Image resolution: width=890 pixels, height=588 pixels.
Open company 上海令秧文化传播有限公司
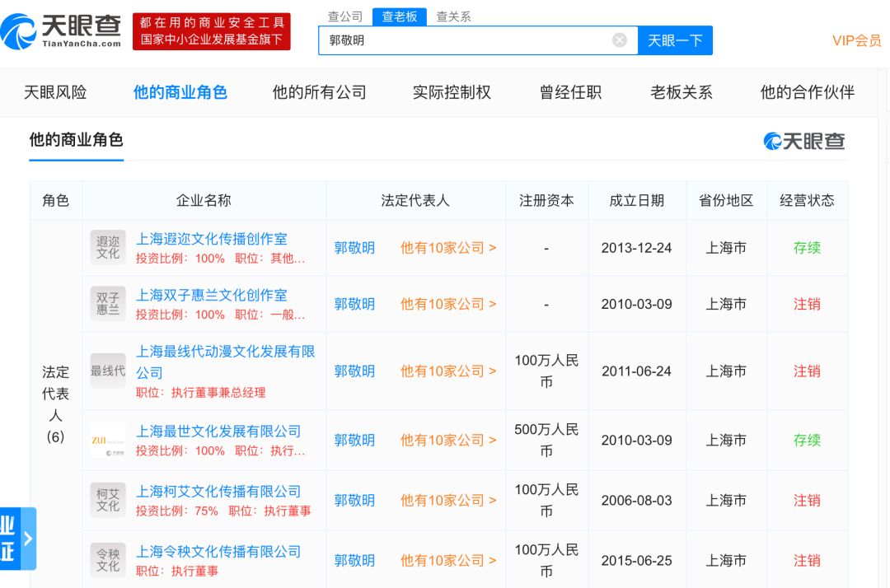[218, 551]
